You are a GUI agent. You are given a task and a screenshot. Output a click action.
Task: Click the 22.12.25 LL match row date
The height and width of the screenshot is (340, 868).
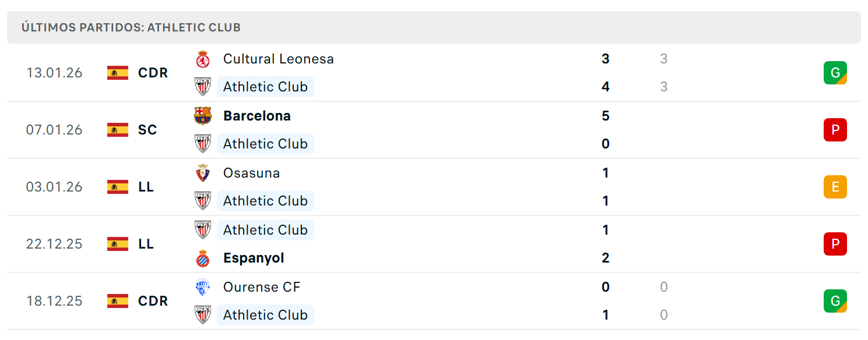pos(54,244)
